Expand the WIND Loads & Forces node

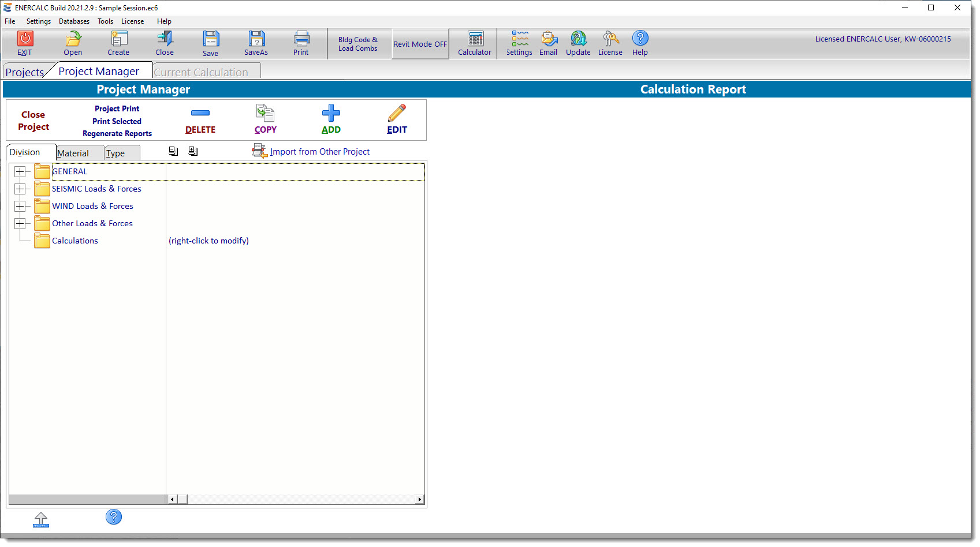pos(20,207)
